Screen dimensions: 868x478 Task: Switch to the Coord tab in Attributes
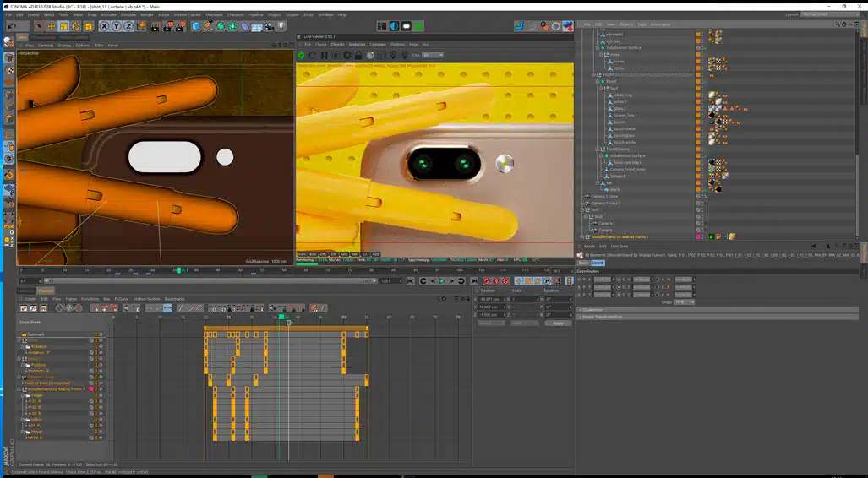click(597, 263)
